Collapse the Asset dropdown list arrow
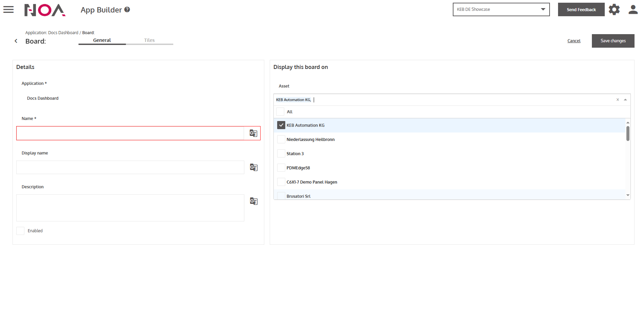The image size is (644, 311). pos(625,100)
